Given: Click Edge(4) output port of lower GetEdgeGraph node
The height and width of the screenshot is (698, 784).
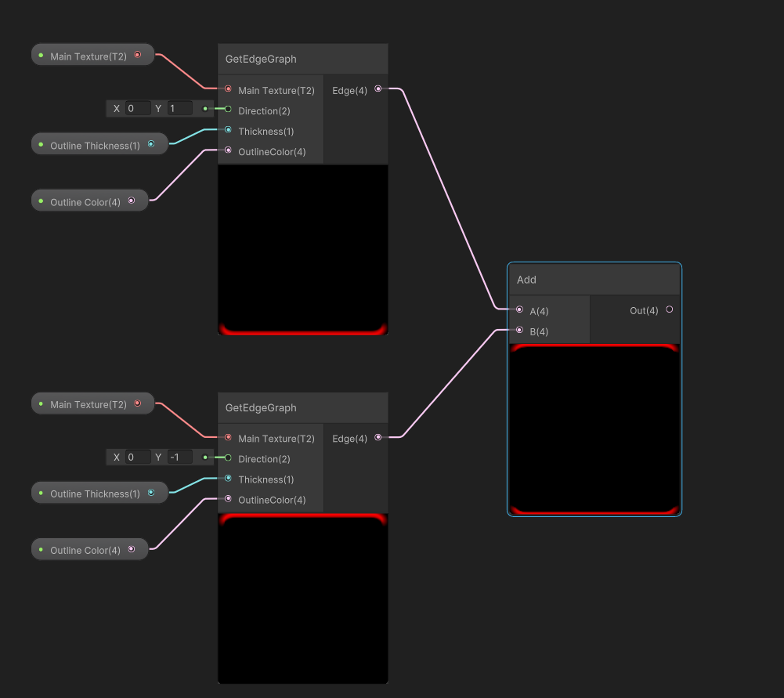Looking at the screenshot, I should (x=378, y=438).
